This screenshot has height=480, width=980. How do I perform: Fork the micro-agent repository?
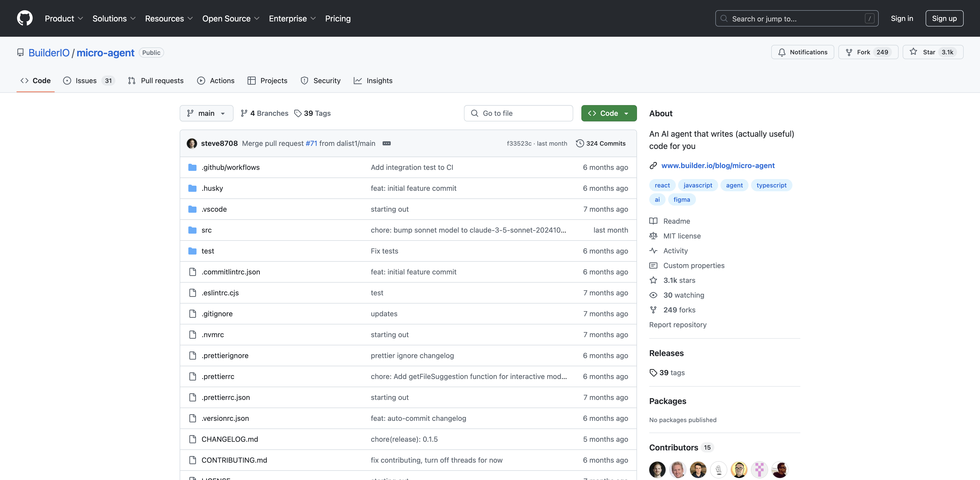(x=868, y=52)
